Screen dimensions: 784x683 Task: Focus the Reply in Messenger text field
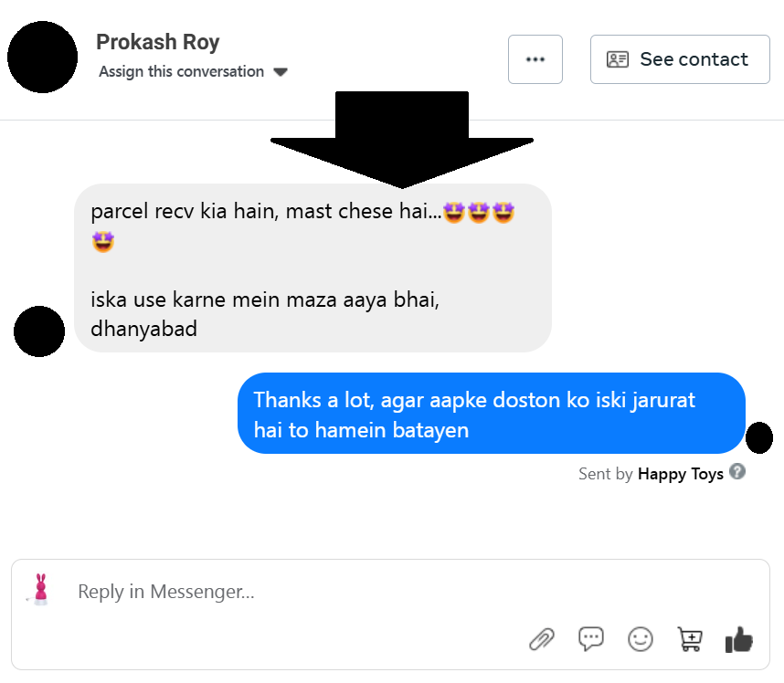point(292,592)
